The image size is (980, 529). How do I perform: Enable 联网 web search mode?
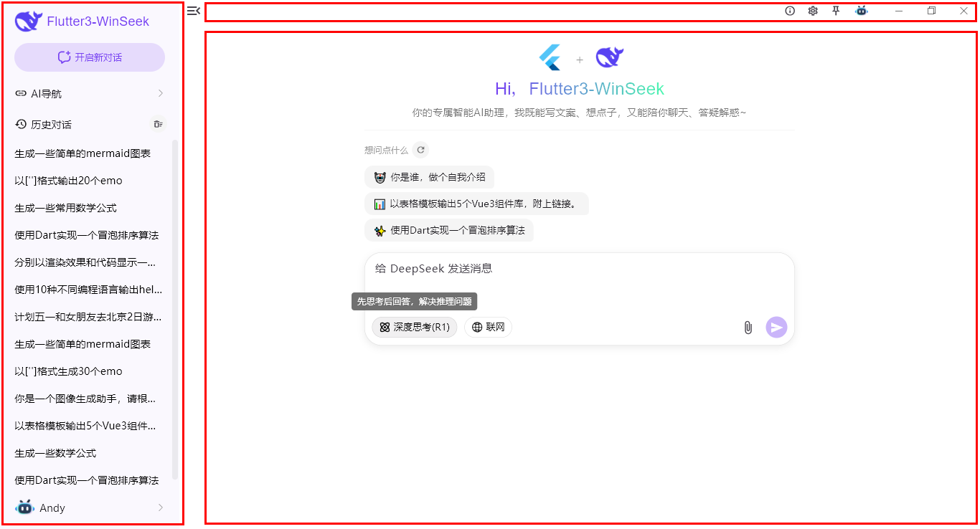tap(488, 327)
